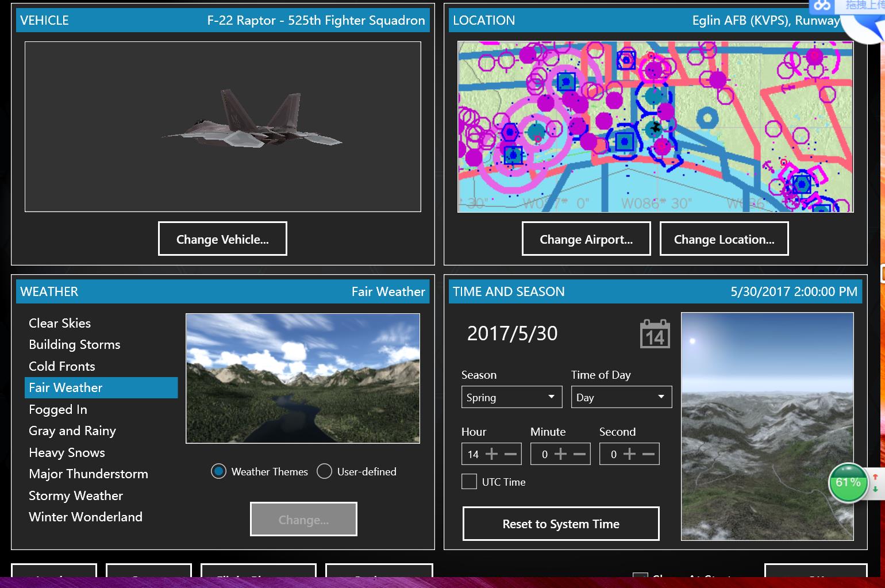Select the User-defined weather radio button
885x588 pixels.
click(x=325, y=471)
